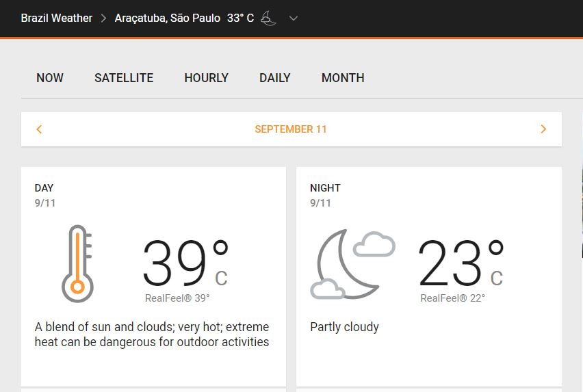Switch to the MONTH tab
The width and height of the screenshot is (583, 392).
[x=343, y=78]
